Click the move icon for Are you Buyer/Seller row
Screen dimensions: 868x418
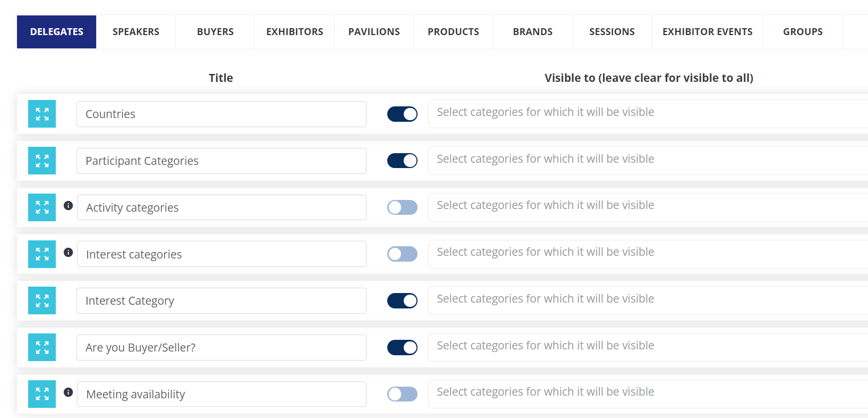click(x=42, y=347)
